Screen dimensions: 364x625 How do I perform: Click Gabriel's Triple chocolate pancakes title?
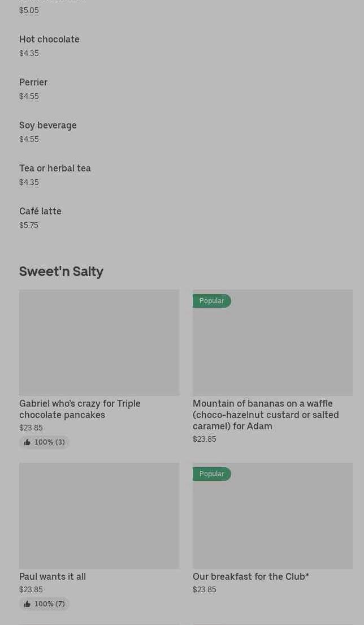coord(80,409)
